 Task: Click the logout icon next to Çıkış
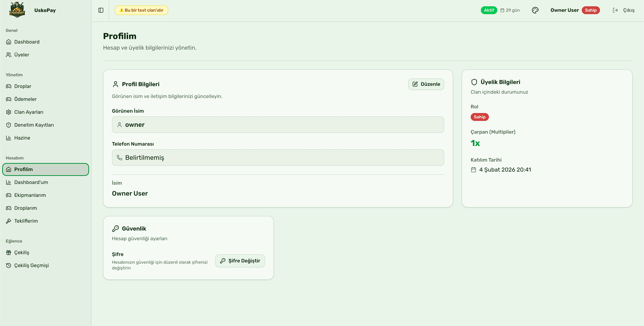[615, 10]
